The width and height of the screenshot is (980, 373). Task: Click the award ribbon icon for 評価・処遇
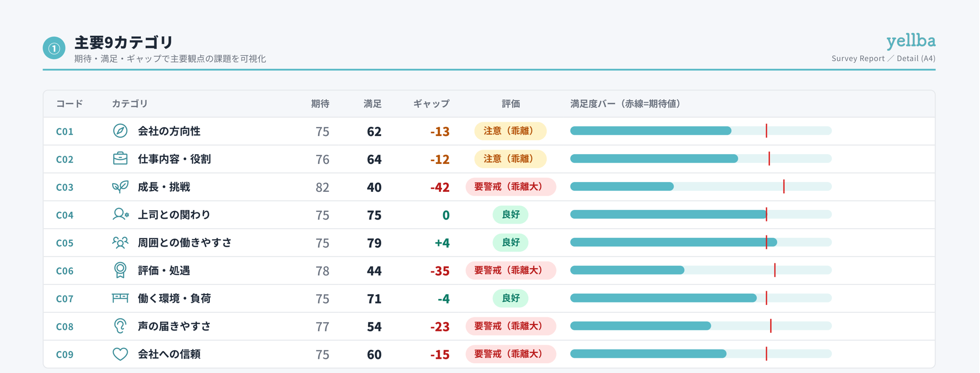point(120,270)
